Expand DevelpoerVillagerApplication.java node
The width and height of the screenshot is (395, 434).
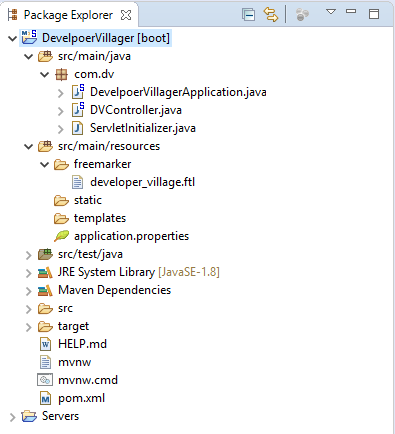point(61,93)
